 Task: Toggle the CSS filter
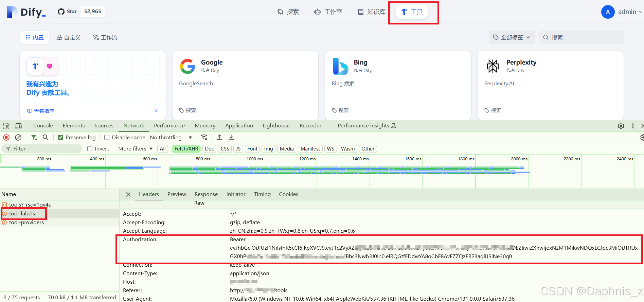tap(225, 149)
